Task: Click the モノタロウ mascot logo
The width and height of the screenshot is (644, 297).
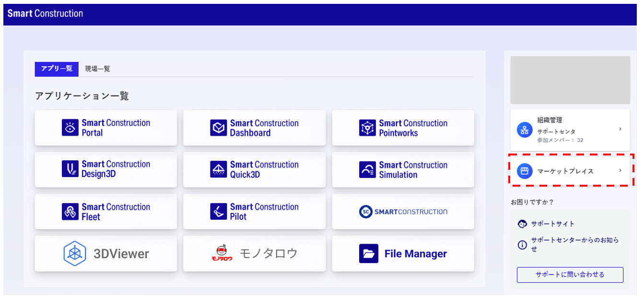Action: pos(222,253)
